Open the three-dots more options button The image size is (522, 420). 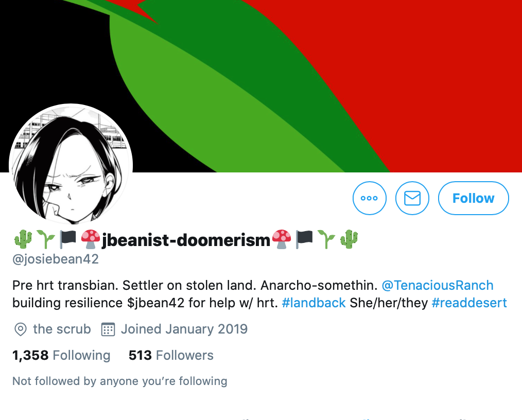pyautogui.click(x=370, y=198)
